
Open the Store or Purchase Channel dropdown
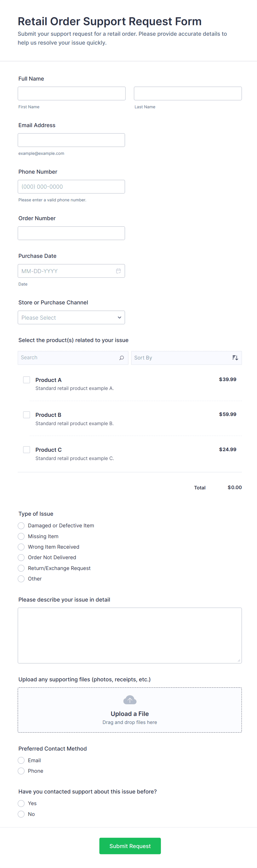pyautogui.click(x=71, y=317)
